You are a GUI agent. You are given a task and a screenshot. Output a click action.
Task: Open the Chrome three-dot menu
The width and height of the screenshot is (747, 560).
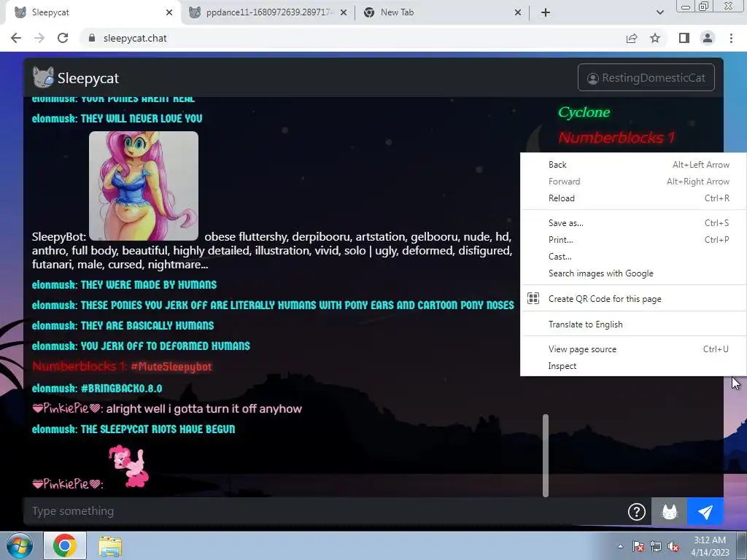(731, 38)
